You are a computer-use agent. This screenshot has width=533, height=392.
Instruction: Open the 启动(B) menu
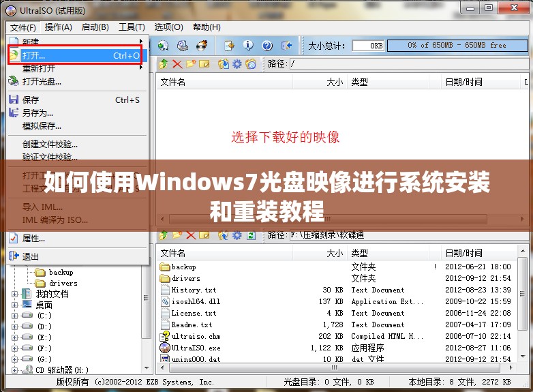(x=95, y=27)
